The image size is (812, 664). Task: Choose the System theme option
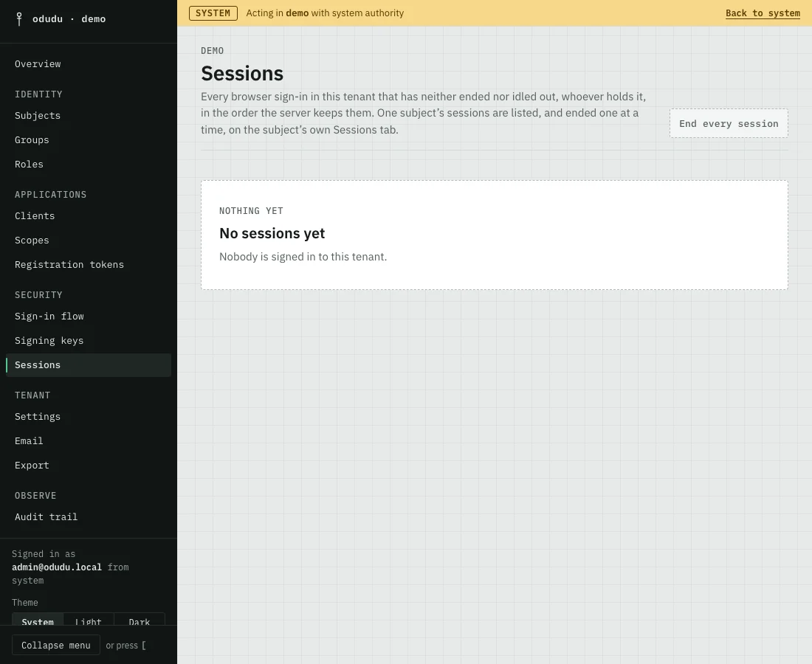38,620
